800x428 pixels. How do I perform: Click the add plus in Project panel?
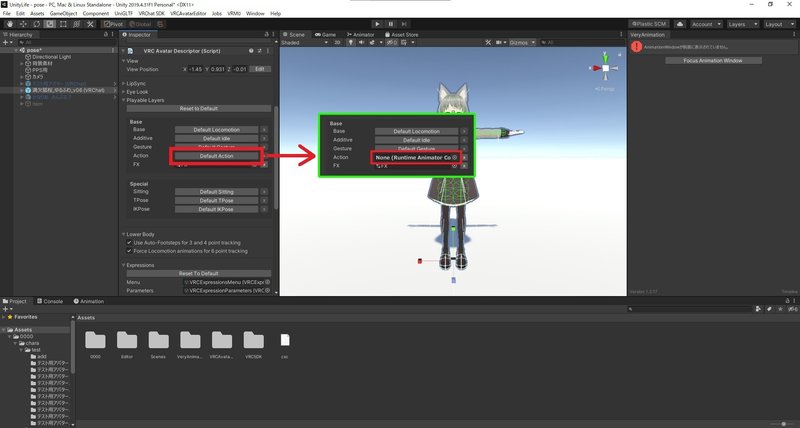tap(6, 309)
